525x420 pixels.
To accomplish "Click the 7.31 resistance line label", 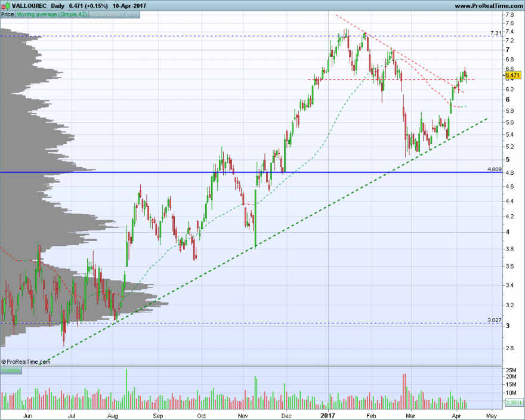I will pos(496,33).
